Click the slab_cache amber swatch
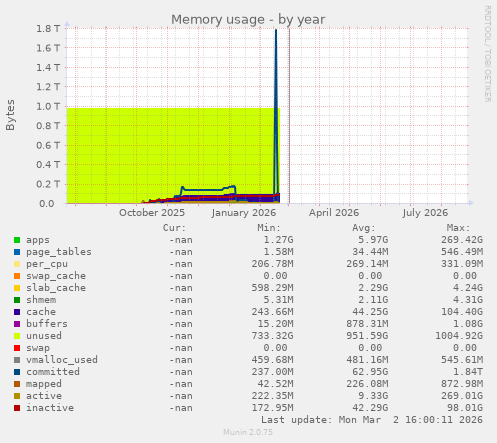Image resolution: width=497 pixels, height=443 pixels. (17, 288)
